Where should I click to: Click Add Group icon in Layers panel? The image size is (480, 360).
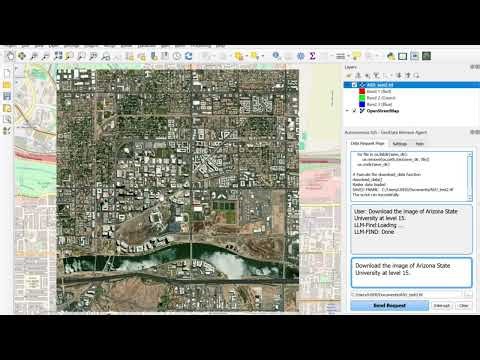[x=359, y=76]
